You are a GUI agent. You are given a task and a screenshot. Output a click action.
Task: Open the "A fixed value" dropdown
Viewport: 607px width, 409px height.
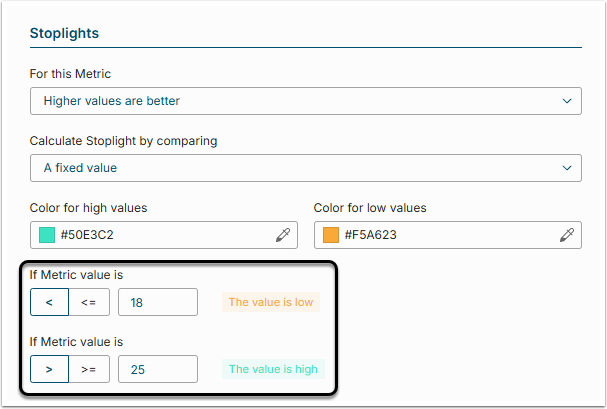tap(290, 168)
